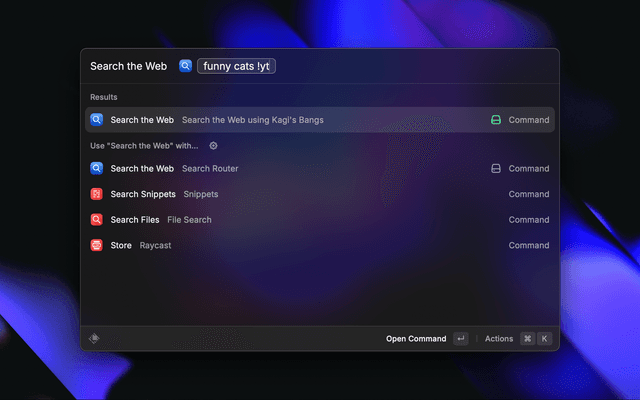Select the Kagi's Bangs Search the Web result
The image size is (640, 400).
click(x=142, y=120)
